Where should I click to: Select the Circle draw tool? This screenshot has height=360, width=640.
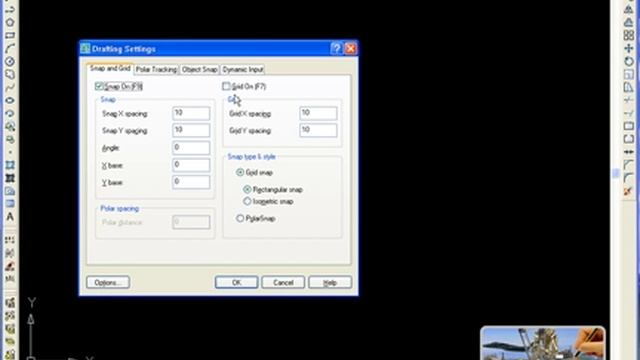click(x=10, y=62)
